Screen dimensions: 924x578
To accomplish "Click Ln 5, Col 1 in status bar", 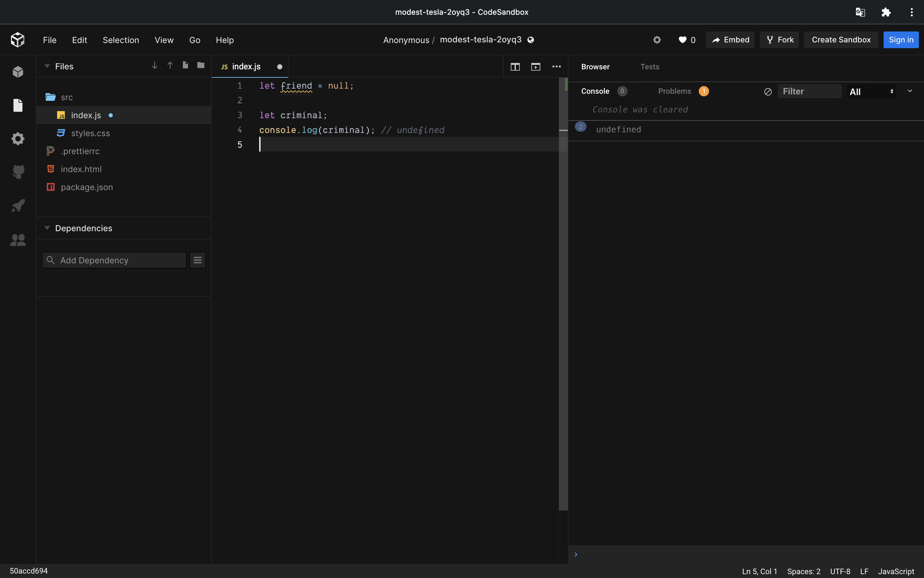I will (759, 571).
